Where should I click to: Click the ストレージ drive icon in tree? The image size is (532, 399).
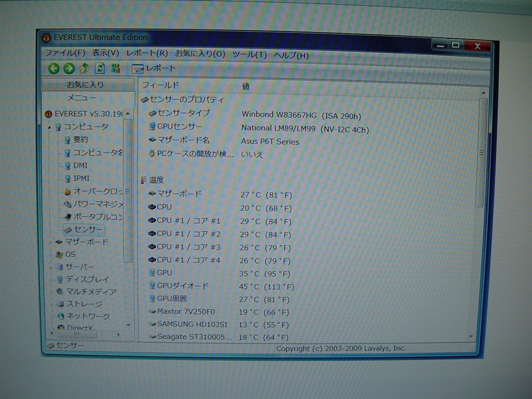(x=60, y=304)
